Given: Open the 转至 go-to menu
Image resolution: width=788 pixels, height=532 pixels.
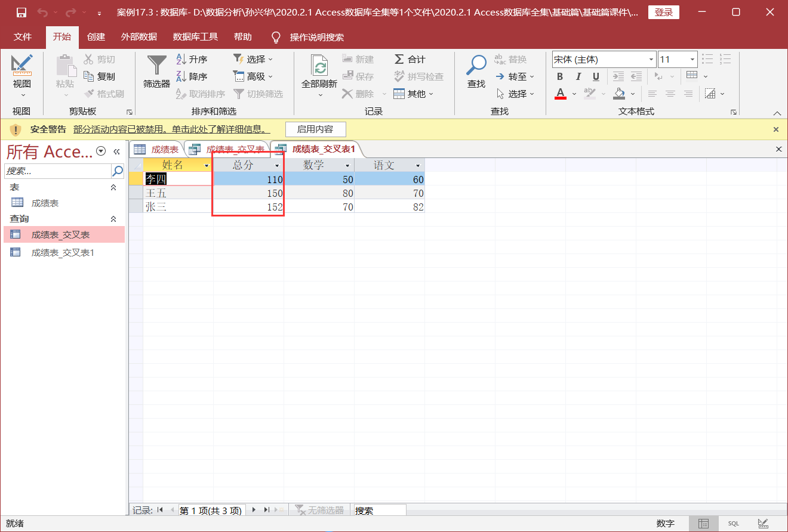Looking at the screenshot, I should click(x=515, y=76).
